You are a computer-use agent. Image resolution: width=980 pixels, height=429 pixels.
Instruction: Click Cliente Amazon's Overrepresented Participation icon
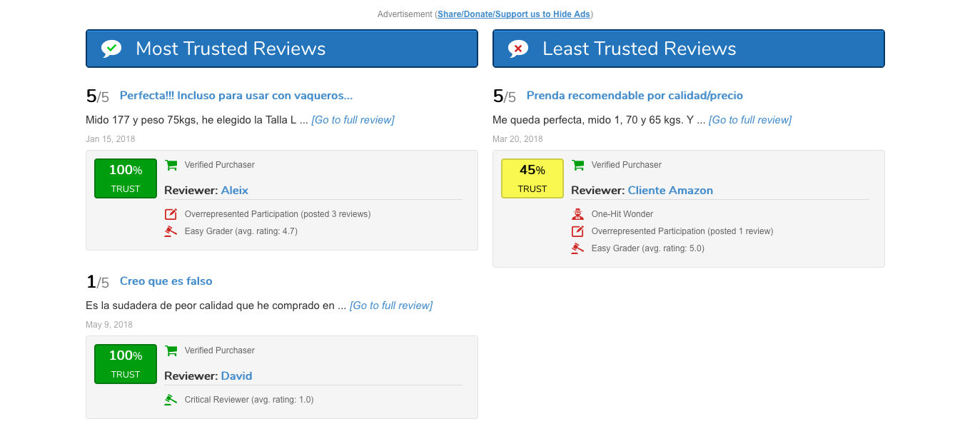point(578,231)
